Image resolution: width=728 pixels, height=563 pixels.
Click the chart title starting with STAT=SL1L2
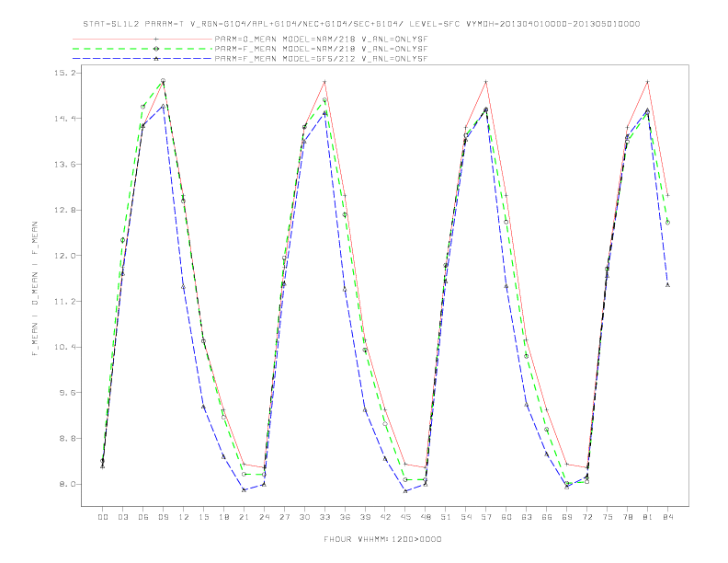click(x=361, y=24)
